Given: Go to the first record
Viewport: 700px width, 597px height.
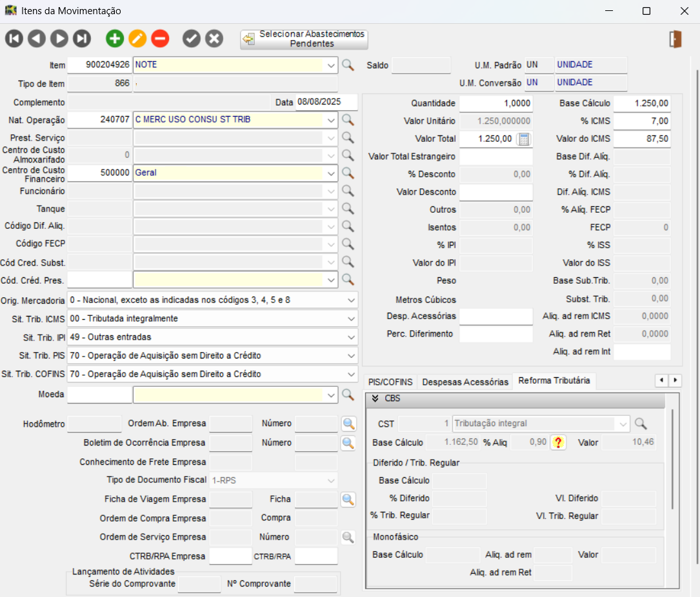Looking at the screenshot, I should (14, 39).
